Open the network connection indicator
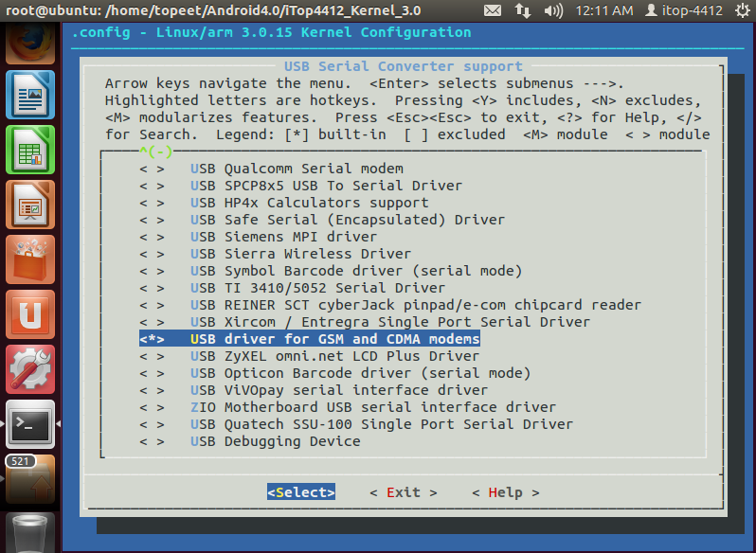This screenshot has height=553, width=756. pyautogui.click(x=523, y=10)
